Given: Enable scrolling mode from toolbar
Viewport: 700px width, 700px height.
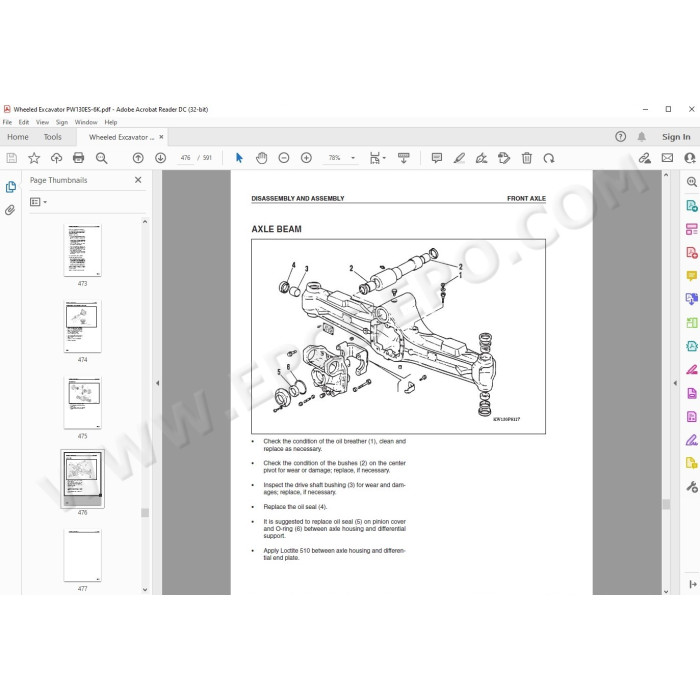Looking at the screenshot, I should pos(404,158).
